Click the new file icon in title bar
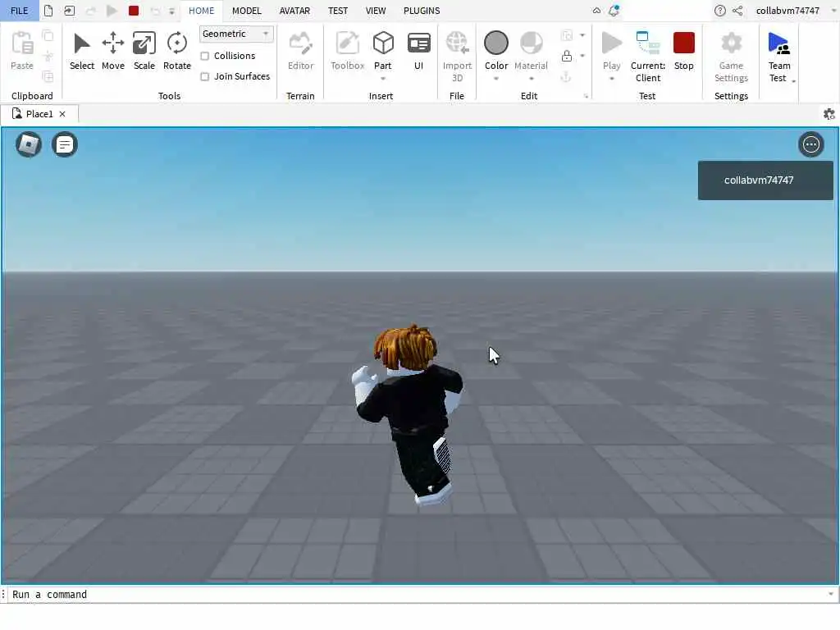 tap(48, 10)
